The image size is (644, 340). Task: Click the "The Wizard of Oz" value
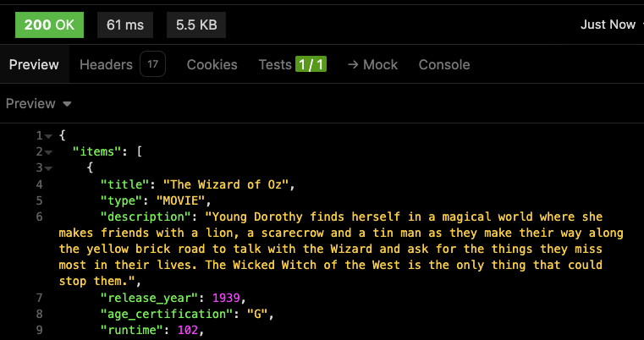pos(226,184)
